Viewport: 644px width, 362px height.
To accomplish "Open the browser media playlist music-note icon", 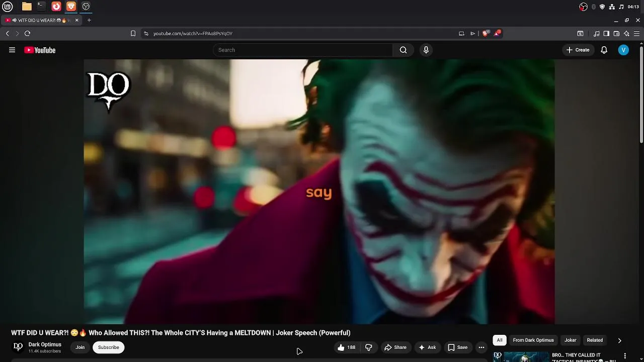I will click(x=596, y=34).
